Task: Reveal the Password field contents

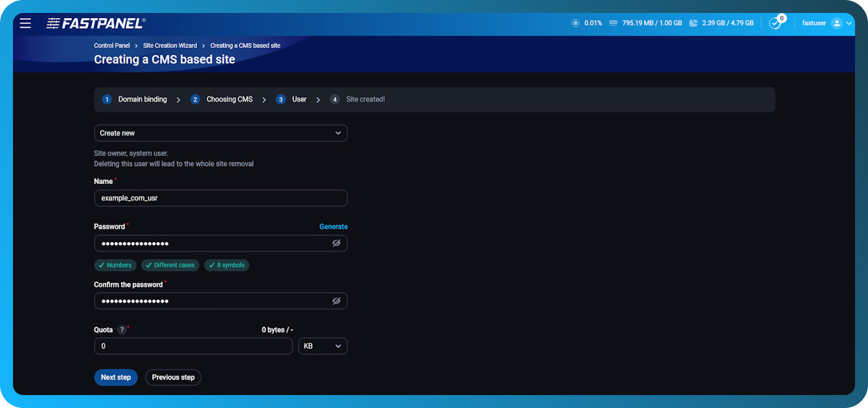Action: [x=336, y=243]
